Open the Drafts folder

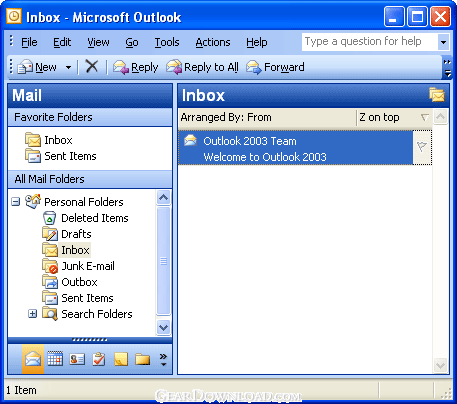pos(67,234)
